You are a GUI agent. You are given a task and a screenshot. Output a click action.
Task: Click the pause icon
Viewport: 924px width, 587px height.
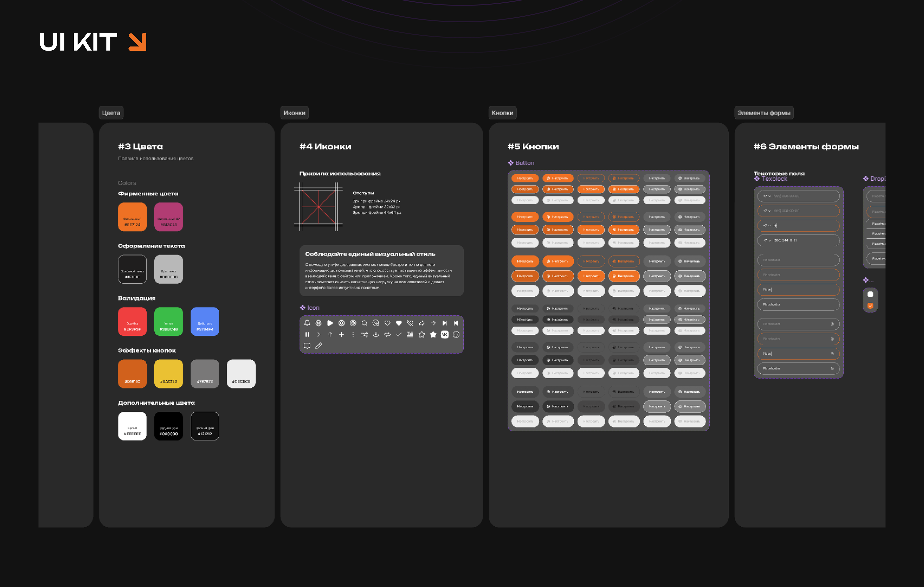[307, 334]
